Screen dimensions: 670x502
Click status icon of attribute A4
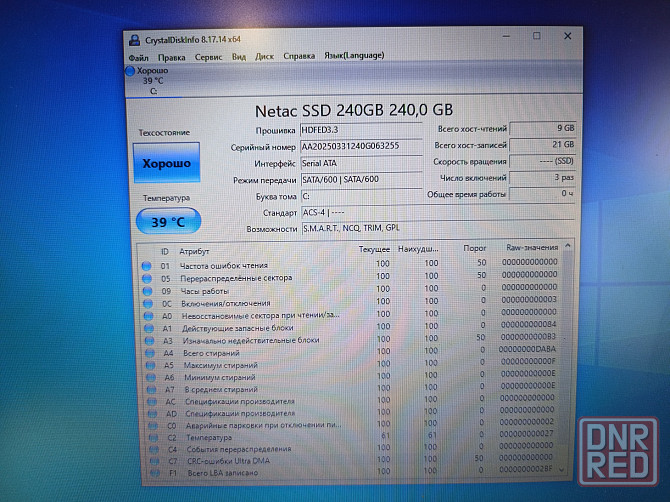pos(150,353)
